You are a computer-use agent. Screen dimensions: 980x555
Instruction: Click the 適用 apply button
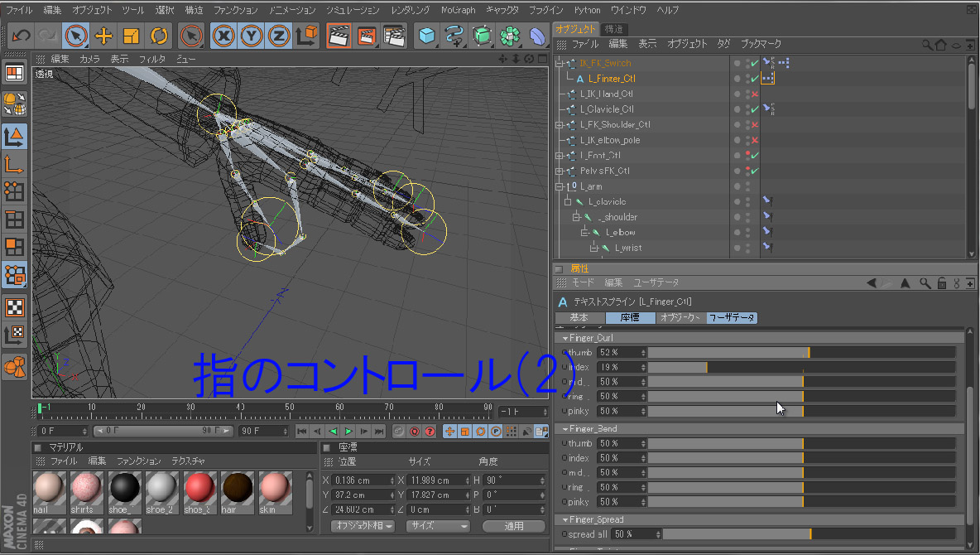click(x=514, y=526)
